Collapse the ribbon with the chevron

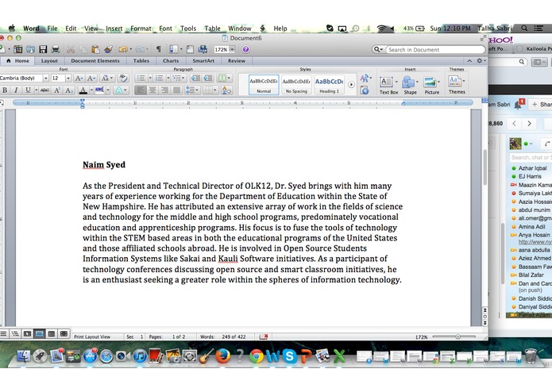pos(469,61)
